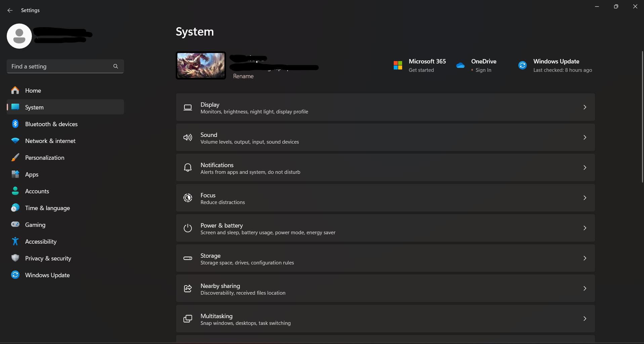
Task: Open the Accessibility settings icon
Action: coord(15,241)
